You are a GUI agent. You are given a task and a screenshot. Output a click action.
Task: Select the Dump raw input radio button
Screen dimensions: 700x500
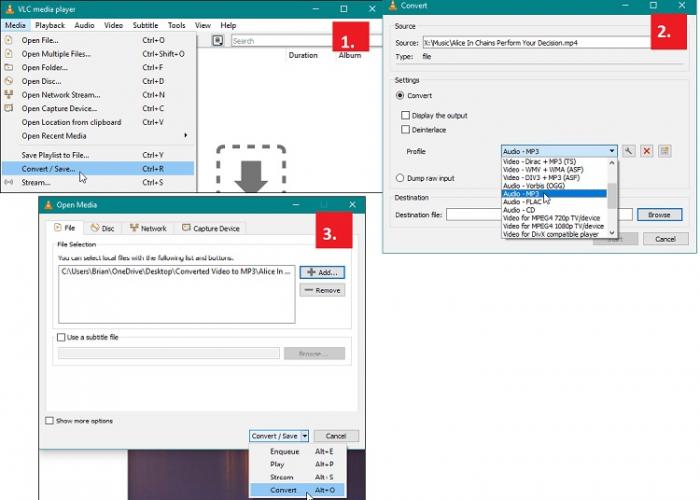(x=400, y=178)
